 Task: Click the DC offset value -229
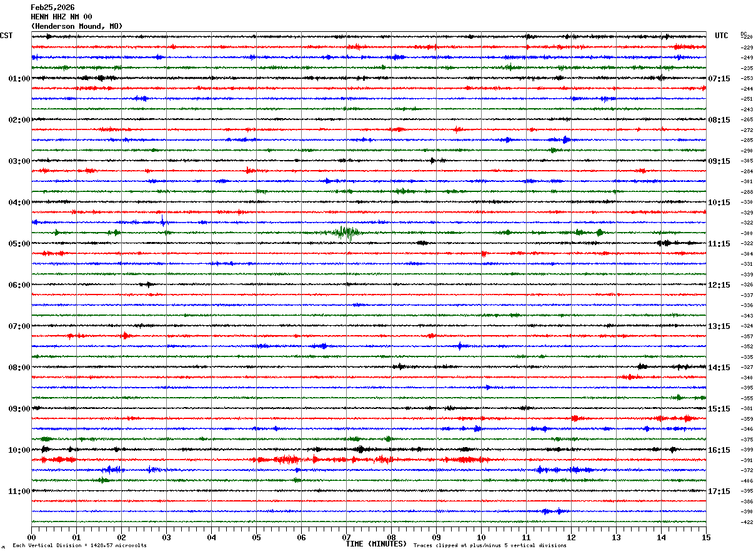tap(747, 48)
